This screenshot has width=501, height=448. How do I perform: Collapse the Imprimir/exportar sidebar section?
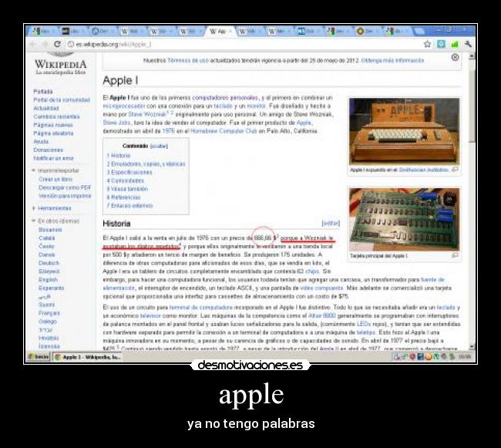click(55, 170)
